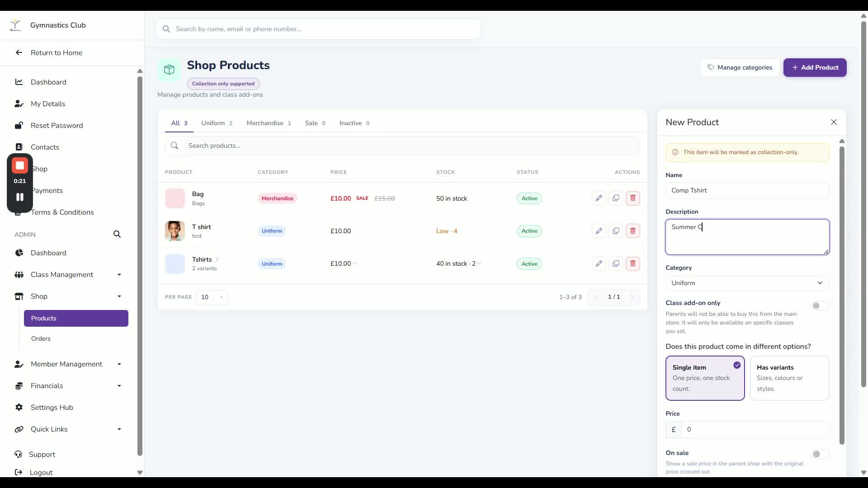Click the edit pencil icon for Bag
The width and height of the screenshot is (868, 488).
click(x=599, y=198)
